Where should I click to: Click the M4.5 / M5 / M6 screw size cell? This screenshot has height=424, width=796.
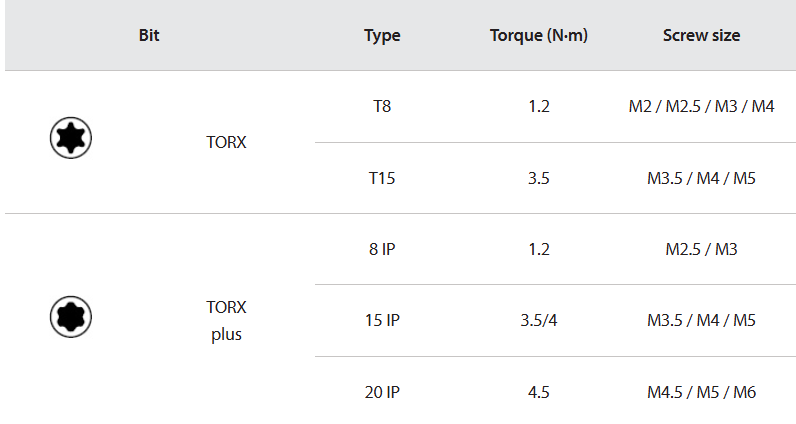[702, 392]
